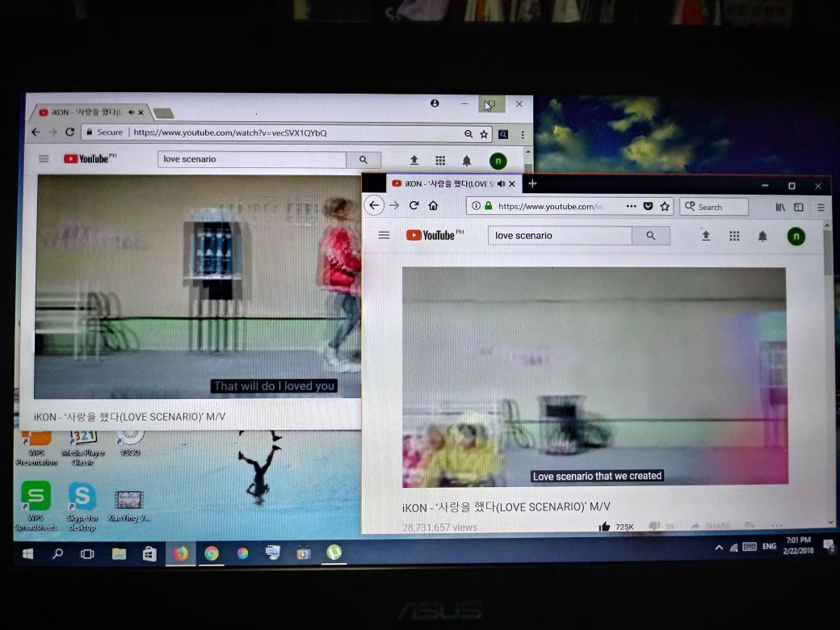Reload the page in the Chrome window
Viewport: 840px width, 630px height.
pos(69,132)
